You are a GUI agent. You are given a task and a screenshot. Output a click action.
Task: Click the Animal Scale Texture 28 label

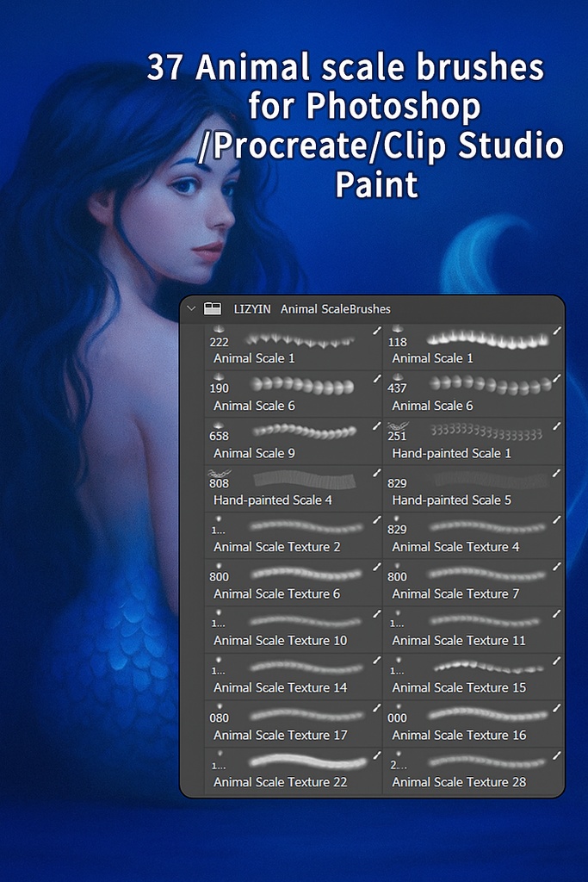459,782
